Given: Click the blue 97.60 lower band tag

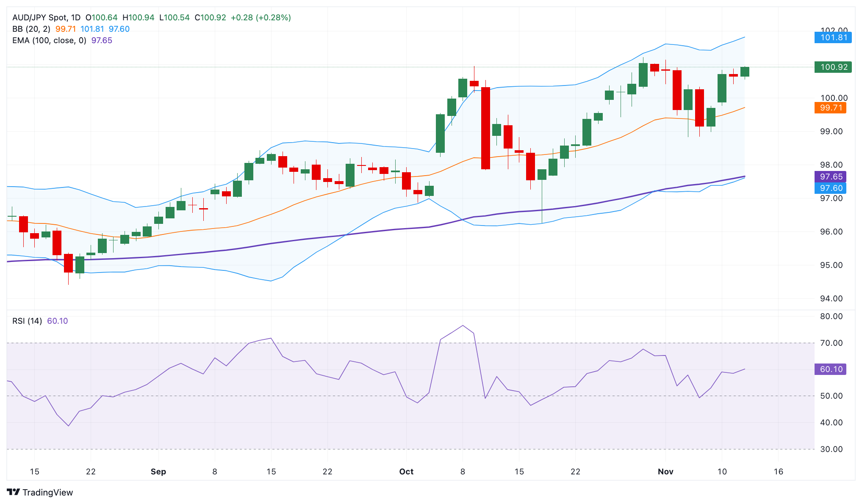Looking at the screenshot, I should (830, 188).
